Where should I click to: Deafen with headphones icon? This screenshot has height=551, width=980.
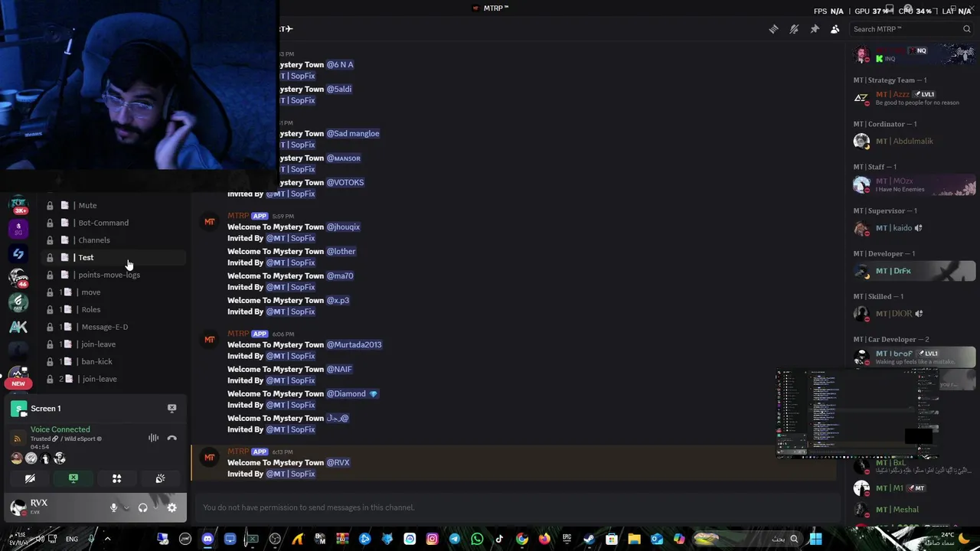click(x=142, y=507)
